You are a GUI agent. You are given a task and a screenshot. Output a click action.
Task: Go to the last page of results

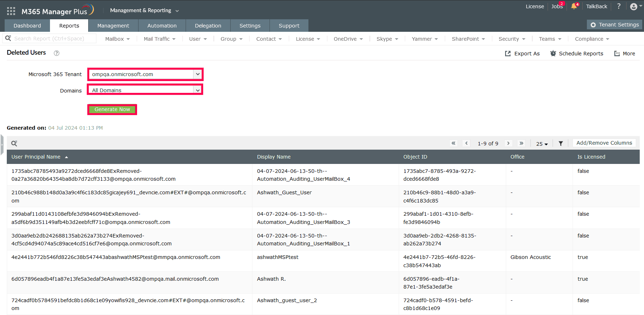[x=521, y=143]
